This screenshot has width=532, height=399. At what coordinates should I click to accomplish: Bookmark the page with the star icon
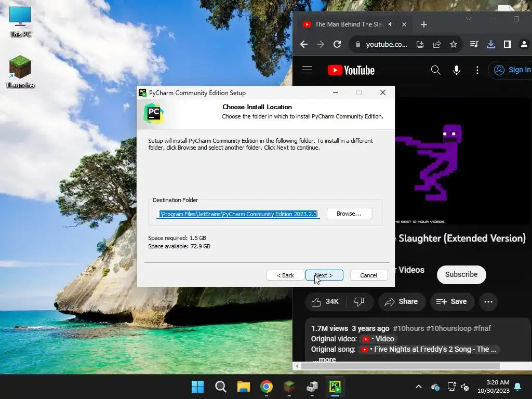453,44
